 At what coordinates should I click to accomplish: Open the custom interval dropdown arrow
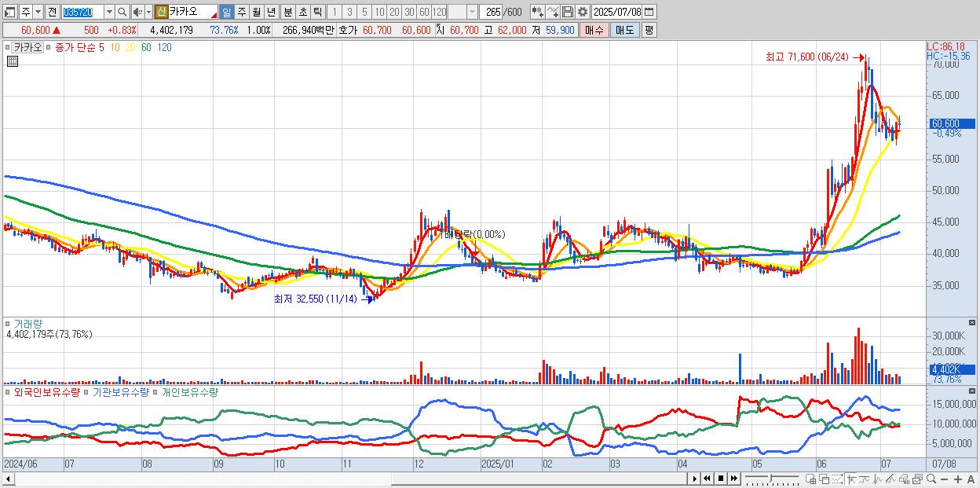472,12
